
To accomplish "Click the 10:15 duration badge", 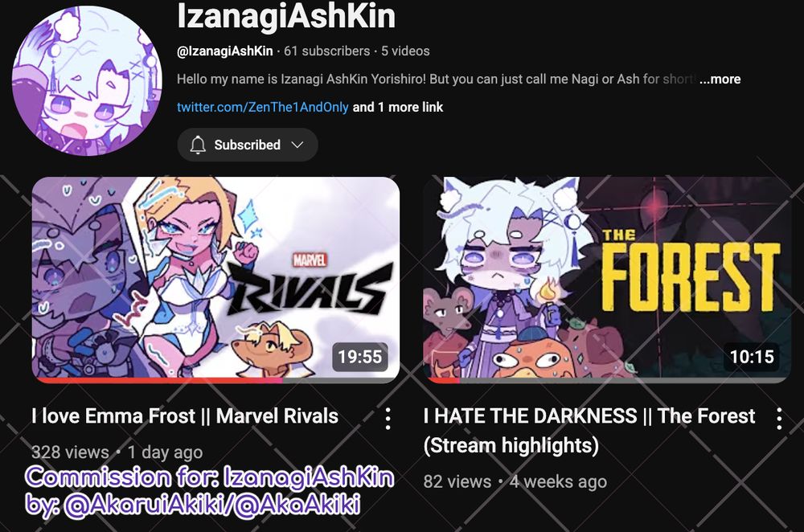I will (752, 357).
